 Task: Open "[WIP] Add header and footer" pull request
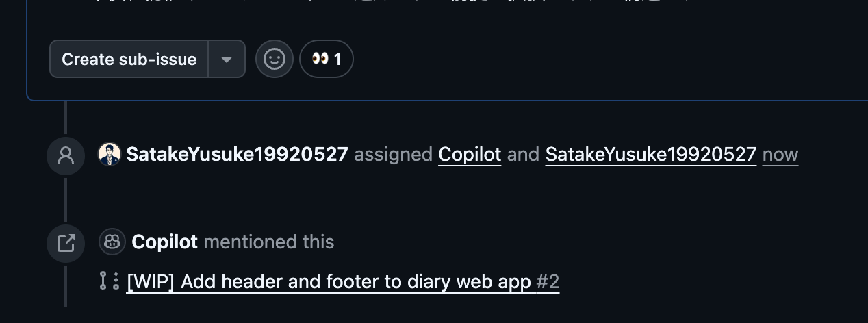tap(329, 281)
